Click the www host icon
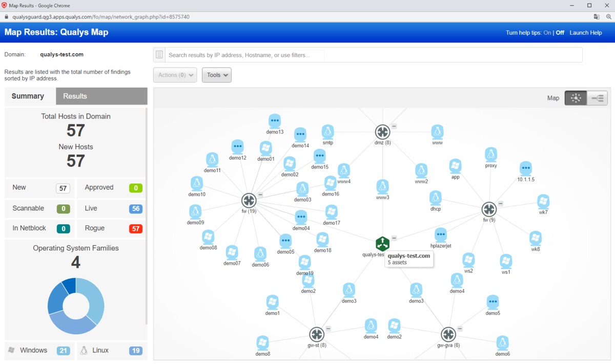This screenshot has width=615, height=364. click(x=437, y=132)
